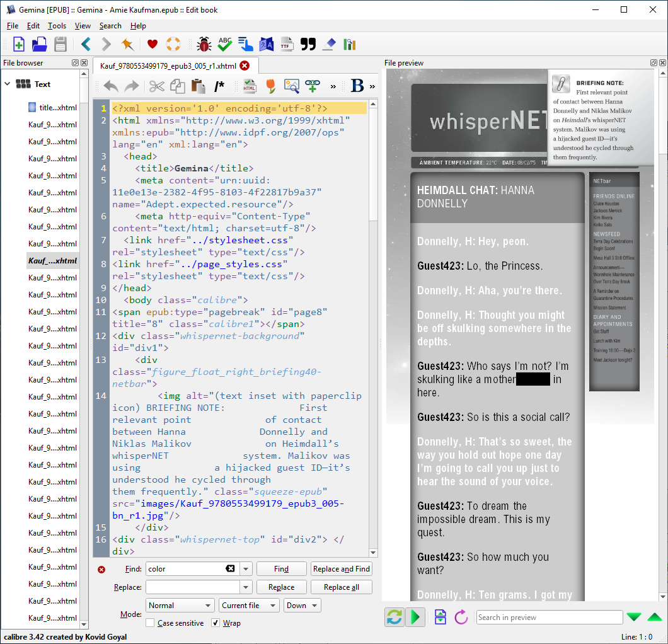Enable the Case sensitive checkbox
The height and width of the screenshot is (644, 668).
[x=150, y=623]
